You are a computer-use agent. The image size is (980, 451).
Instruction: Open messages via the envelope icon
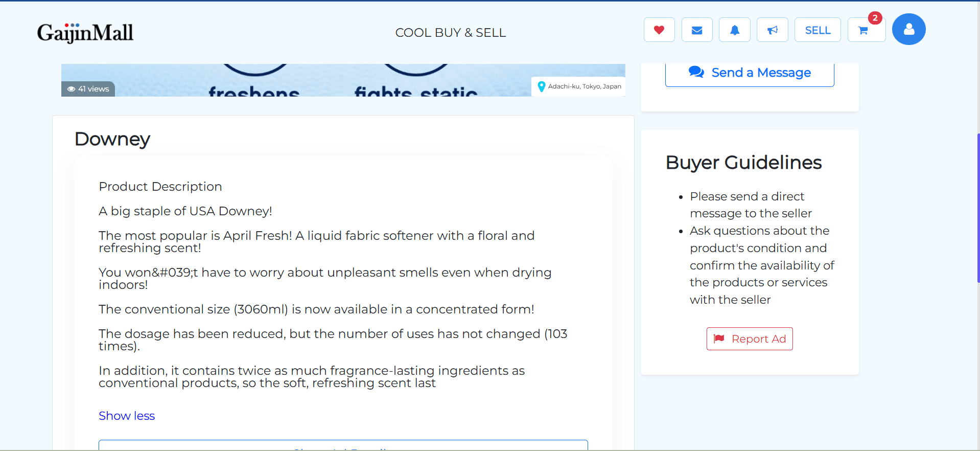(x=697, y=30)
